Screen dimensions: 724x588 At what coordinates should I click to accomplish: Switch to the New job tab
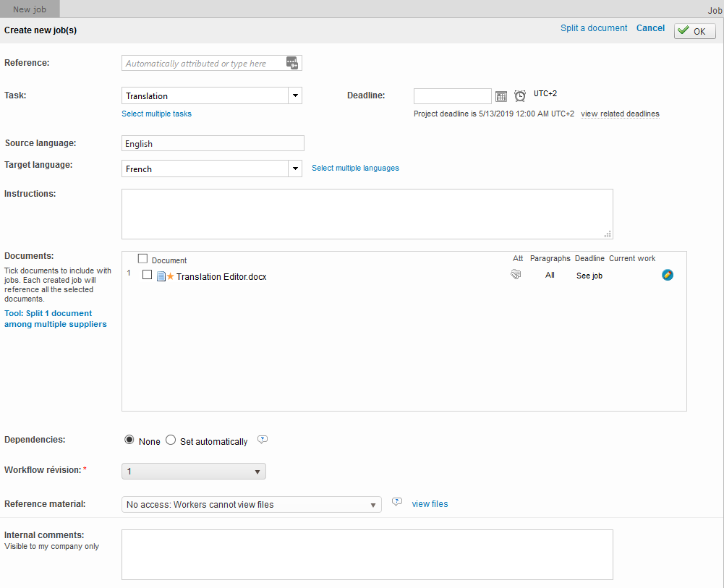tap(30, 9)
